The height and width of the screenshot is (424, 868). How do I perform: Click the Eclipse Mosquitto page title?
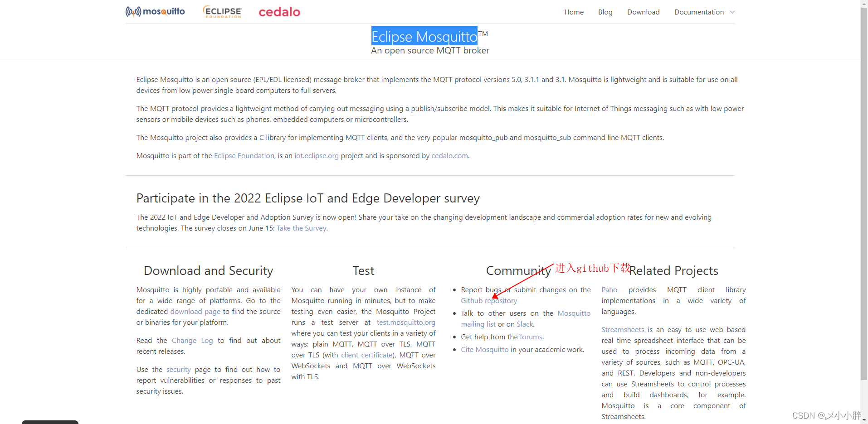coord(424,36)
